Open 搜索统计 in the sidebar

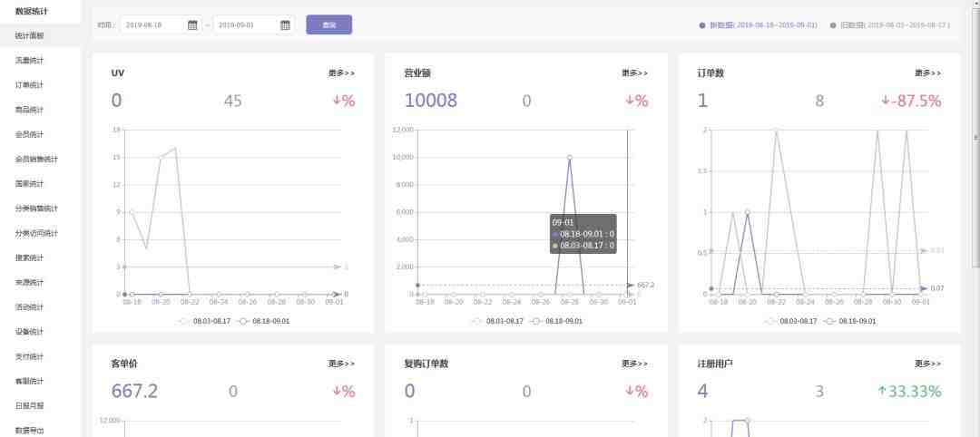click(x=29, y=257)
